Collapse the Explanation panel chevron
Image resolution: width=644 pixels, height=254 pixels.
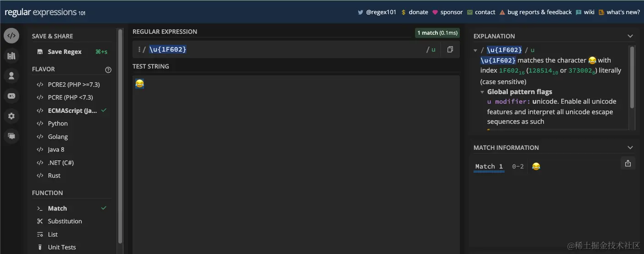coord(630,36)
